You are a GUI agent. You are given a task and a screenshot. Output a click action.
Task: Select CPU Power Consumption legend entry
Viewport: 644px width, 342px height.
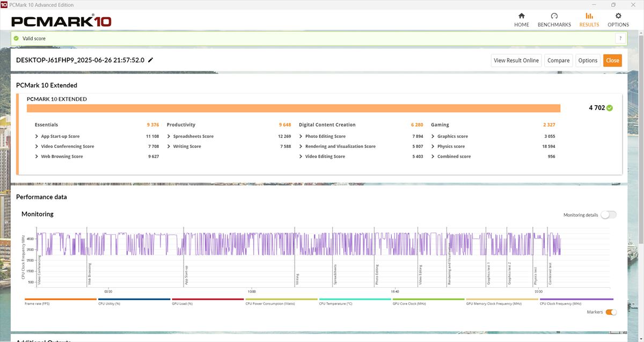[x=281, y=301]
